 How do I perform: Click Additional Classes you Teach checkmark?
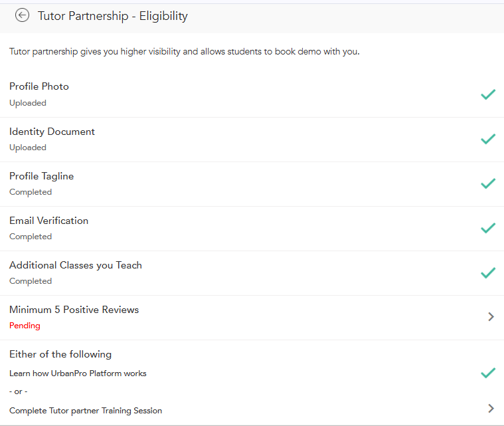tap(488, 272)
